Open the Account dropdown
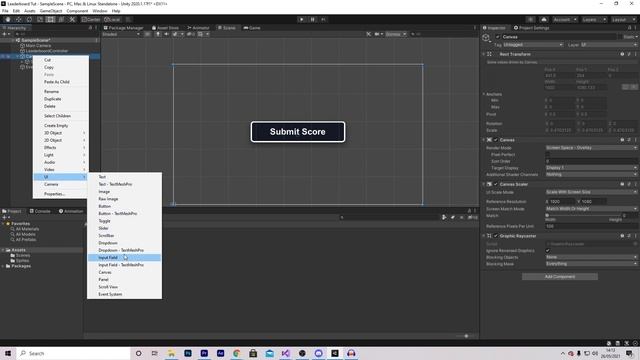 pos(565,20)
